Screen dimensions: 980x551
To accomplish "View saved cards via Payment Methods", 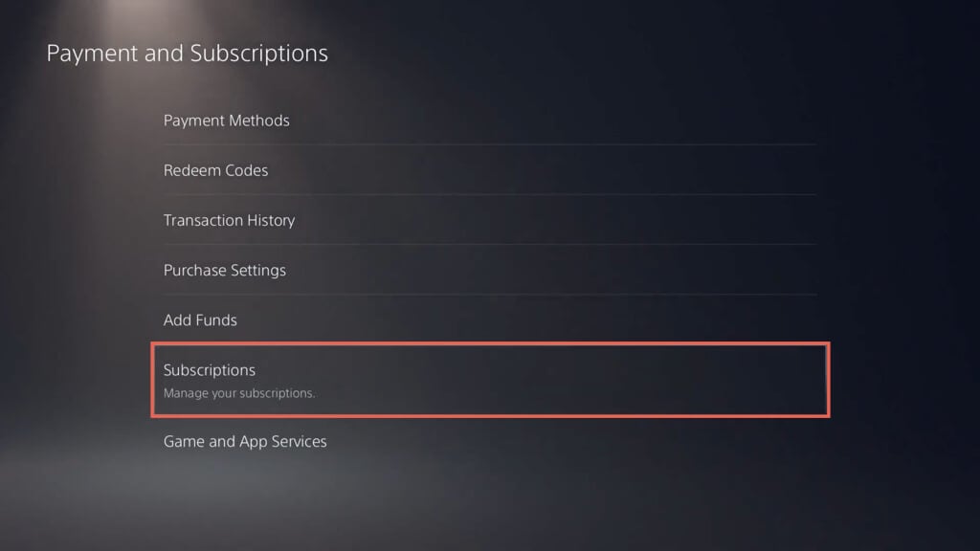I will [x=227, y=121].
